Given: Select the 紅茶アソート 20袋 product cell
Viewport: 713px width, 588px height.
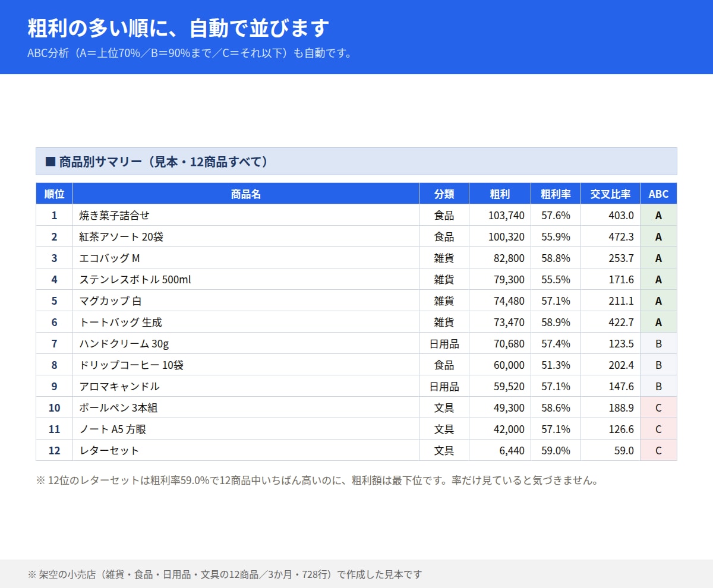Looking at the screenshot, I should [246, 236].
